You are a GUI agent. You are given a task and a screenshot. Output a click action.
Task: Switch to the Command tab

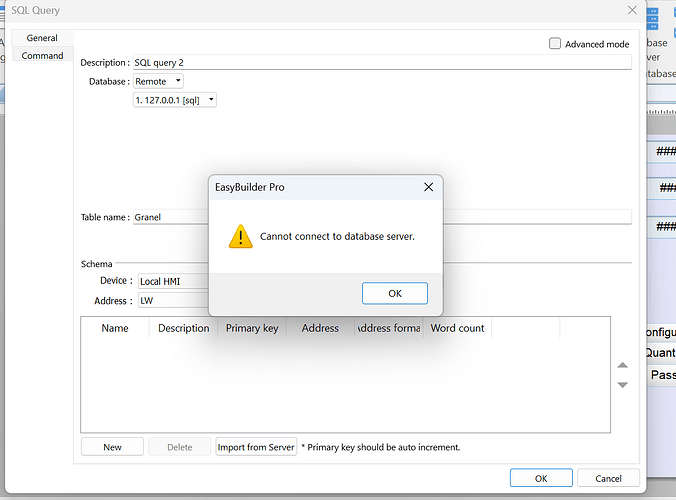42,56
